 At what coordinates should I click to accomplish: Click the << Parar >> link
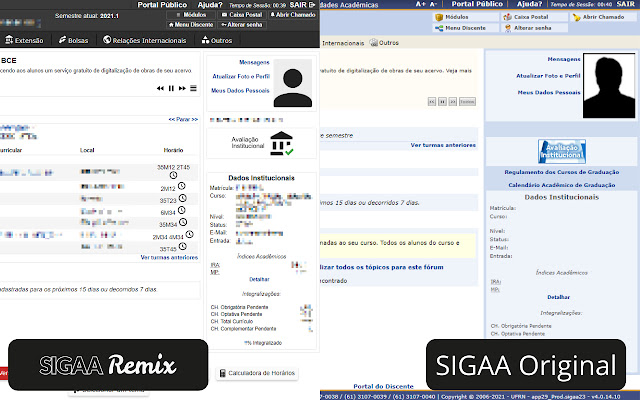click(183, 119)
